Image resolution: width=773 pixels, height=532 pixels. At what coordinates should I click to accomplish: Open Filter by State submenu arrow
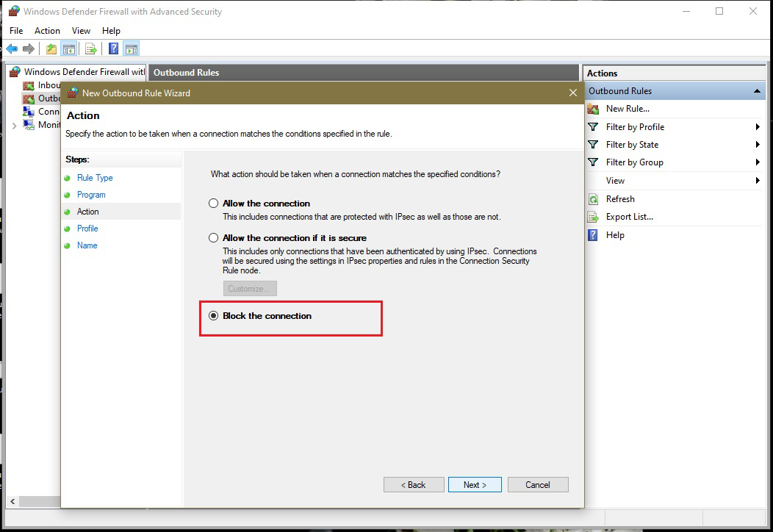pos(758,145)
